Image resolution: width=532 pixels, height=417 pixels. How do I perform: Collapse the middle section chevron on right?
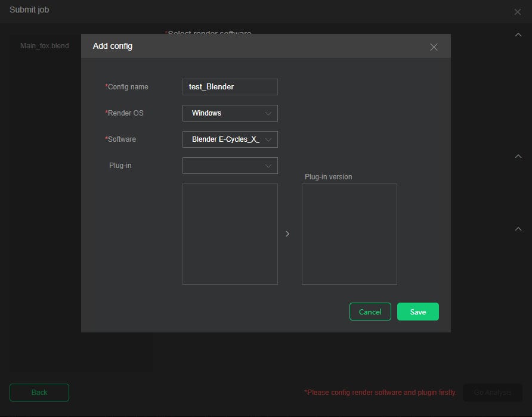pos(518,156)
